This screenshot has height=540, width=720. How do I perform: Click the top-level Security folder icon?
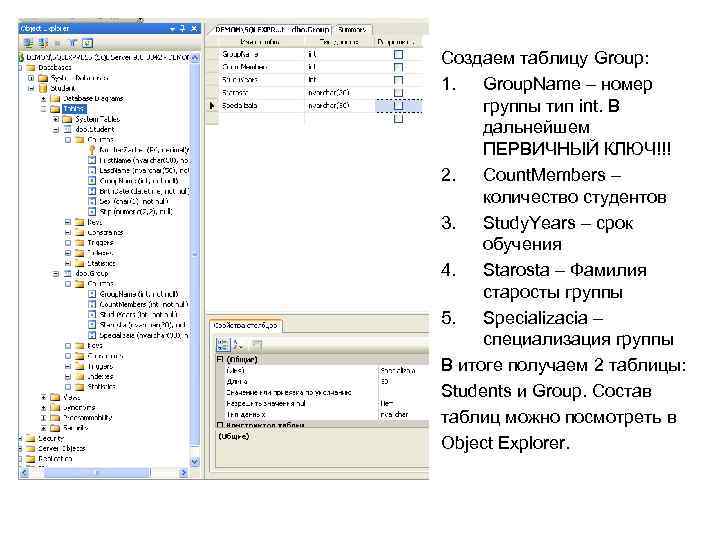[x=31, y=439]
